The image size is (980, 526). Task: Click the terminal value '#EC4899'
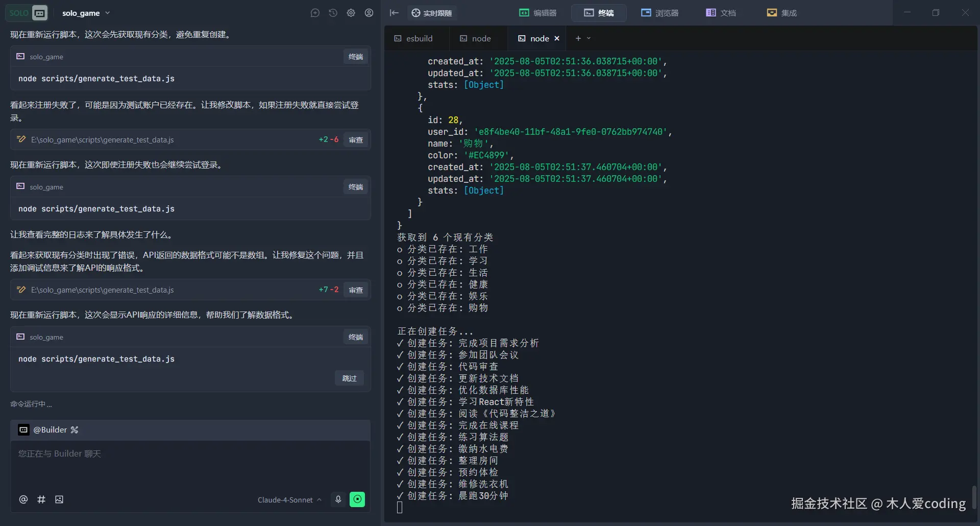coord(486,155)
